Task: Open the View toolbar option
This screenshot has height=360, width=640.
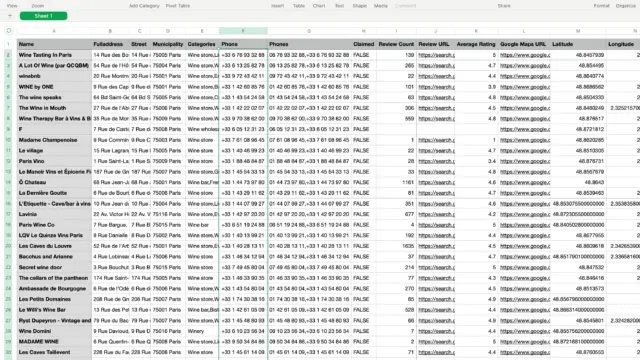Action: pyautogui.click(x=12, y=6)
